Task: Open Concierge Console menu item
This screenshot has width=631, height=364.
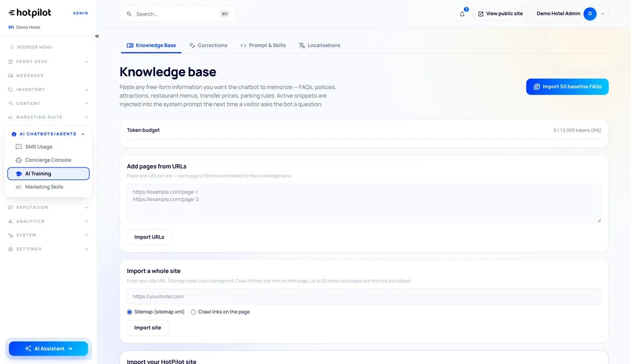Action: point(48,160)
